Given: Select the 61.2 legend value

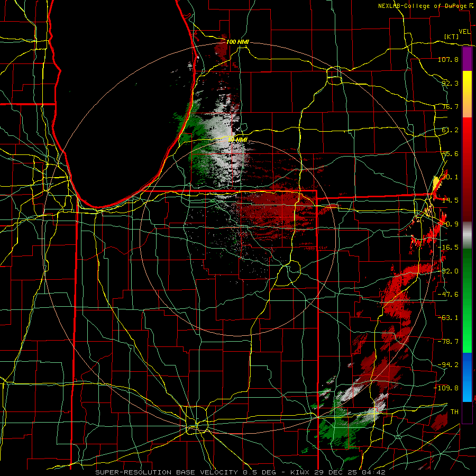Looking at the screenshot, I should point(450,130).
